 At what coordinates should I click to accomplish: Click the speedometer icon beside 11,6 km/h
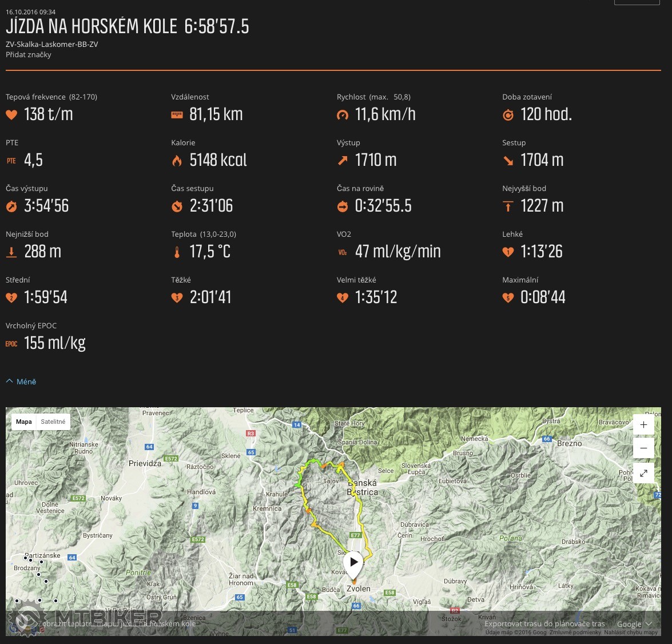[343, 115]
